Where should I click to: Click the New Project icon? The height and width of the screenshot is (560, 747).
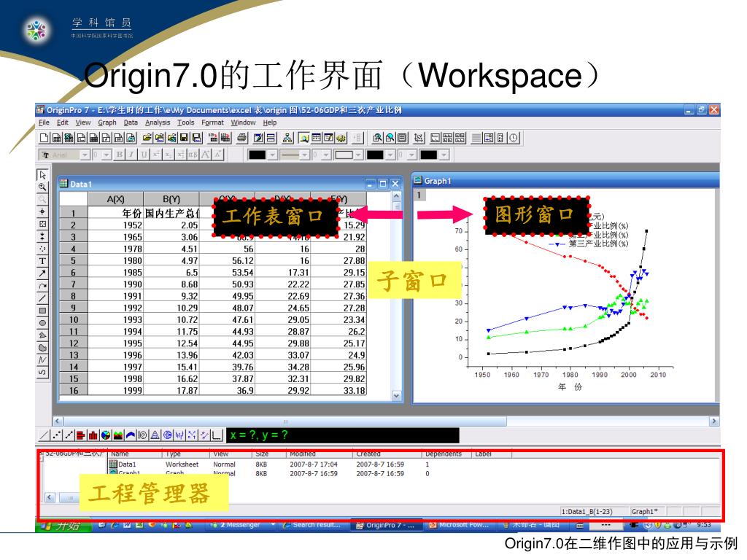(44, 138)
